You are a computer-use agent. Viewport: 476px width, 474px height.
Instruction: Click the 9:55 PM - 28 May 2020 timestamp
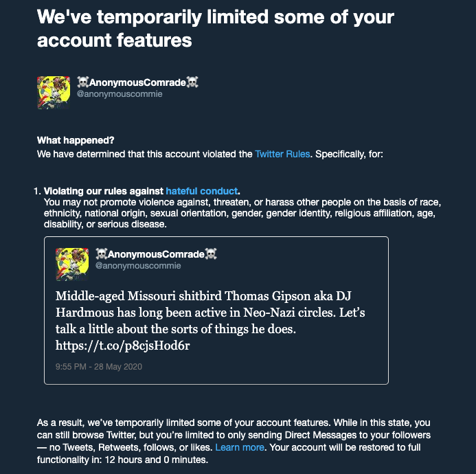pos(99,367)
